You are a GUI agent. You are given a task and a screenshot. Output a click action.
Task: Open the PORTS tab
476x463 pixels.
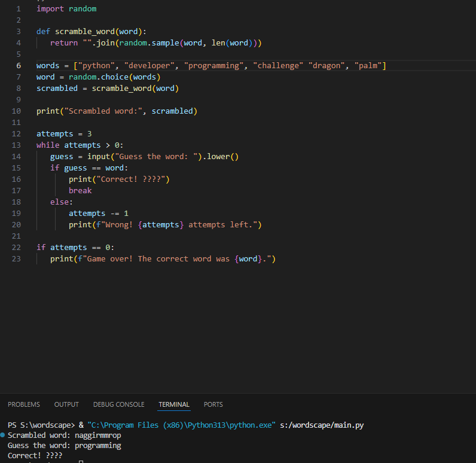213,404
